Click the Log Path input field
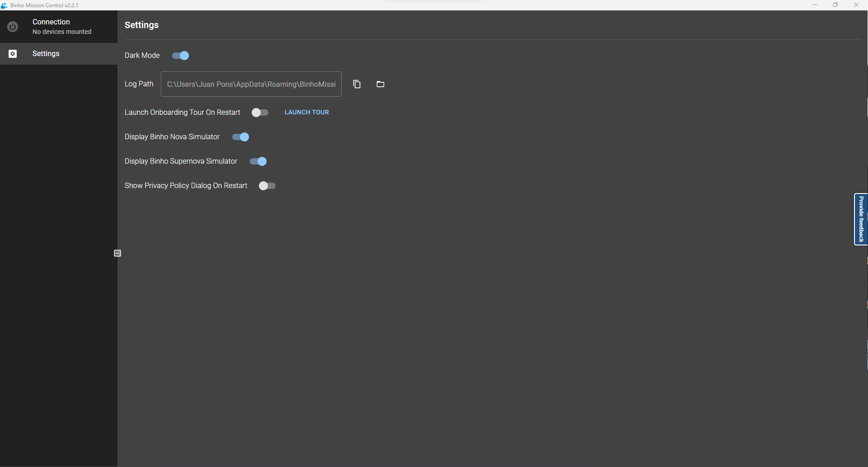The image size is (868, 467). (x=251, y=84)
